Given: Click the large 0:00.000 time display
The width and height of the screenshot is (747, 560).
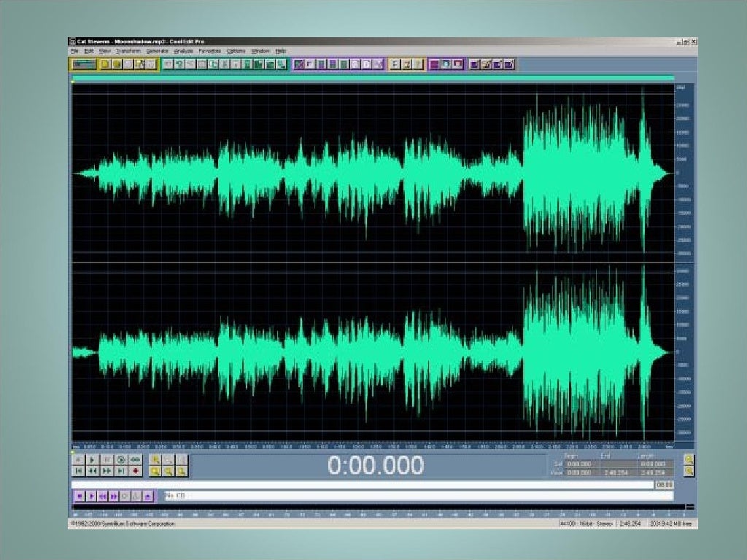Looking at the screenshot, I should click(x=376, y=465).
